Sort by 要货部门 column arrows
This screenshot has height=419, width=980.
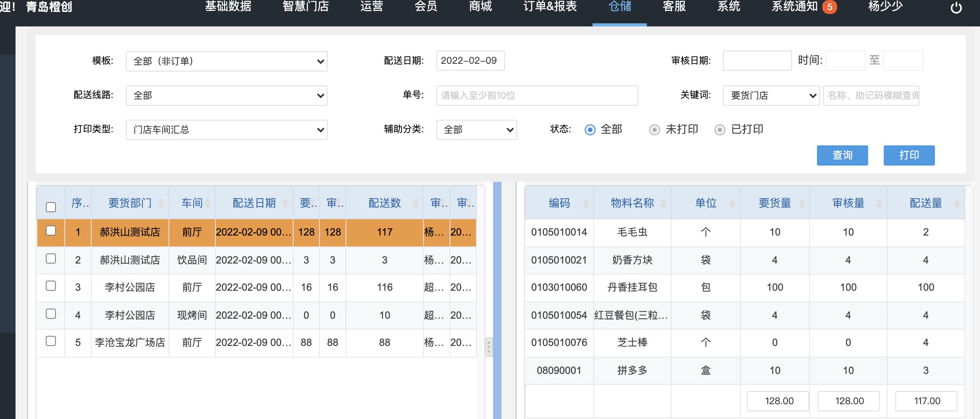(161, 203)
